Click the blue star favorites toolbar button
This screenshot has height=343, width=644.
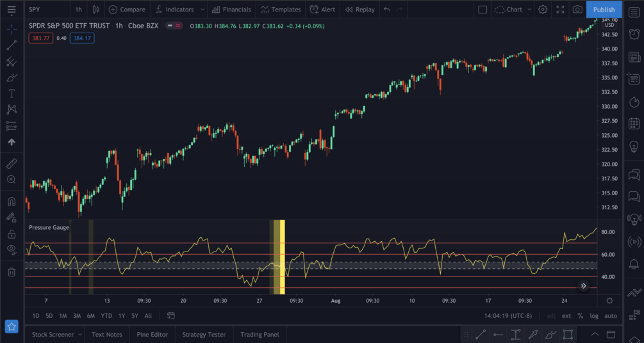[12, 326]
